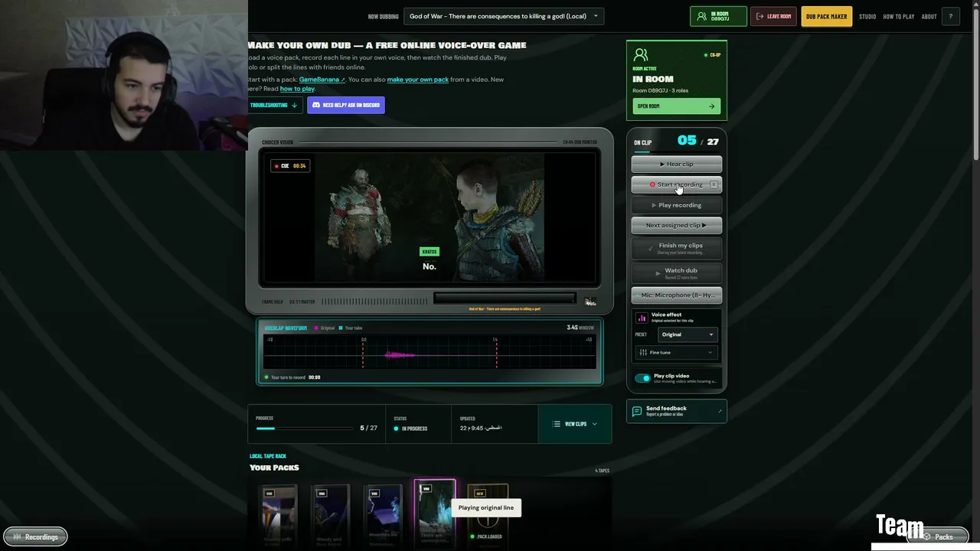Click the sliders icon beside Fine tune
The image size is (980, 551).
pos(643,353)
